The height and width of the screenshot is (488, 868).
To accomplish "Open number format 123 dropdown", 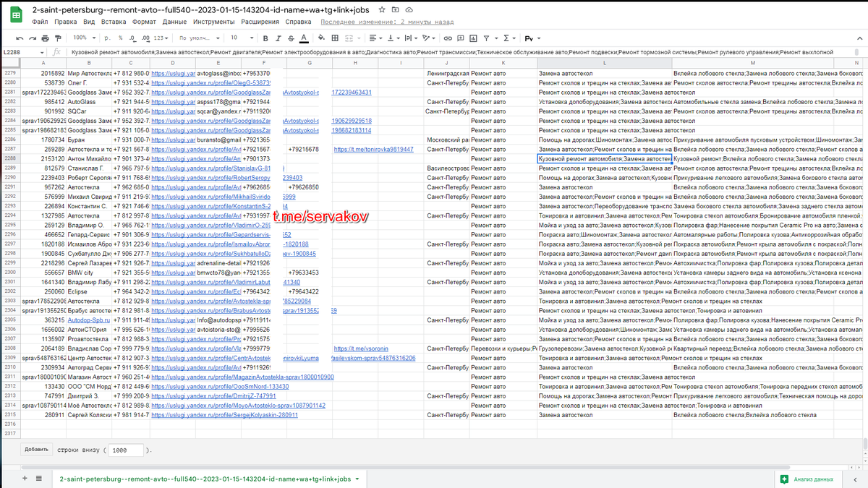I will [161, 38].
